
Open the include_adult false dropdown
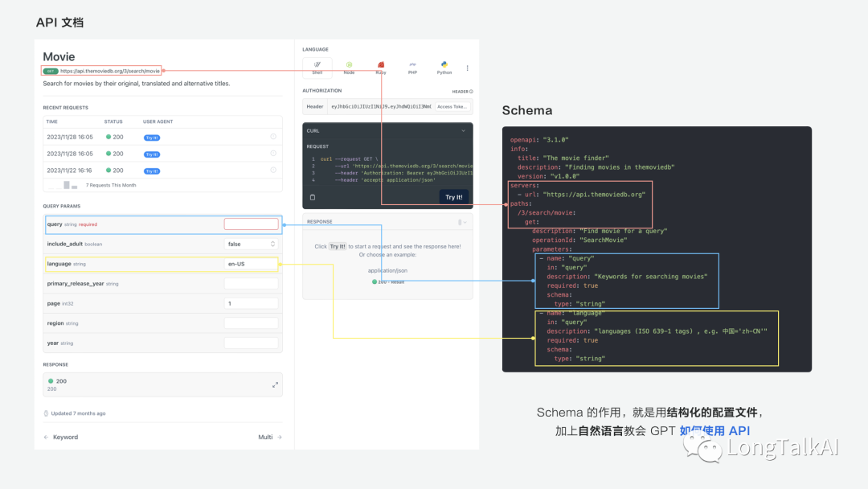252,244
